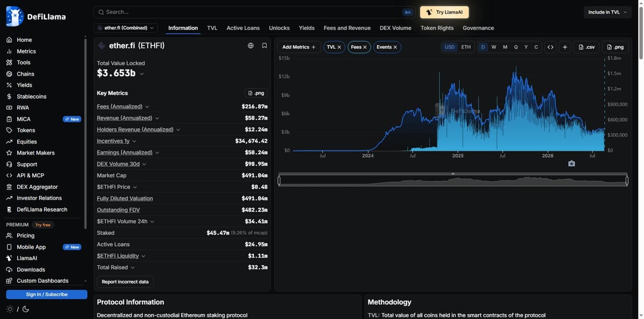Open DefiLlama Research
The width and height of the screenshot is (644, 319).
point(42,209)
